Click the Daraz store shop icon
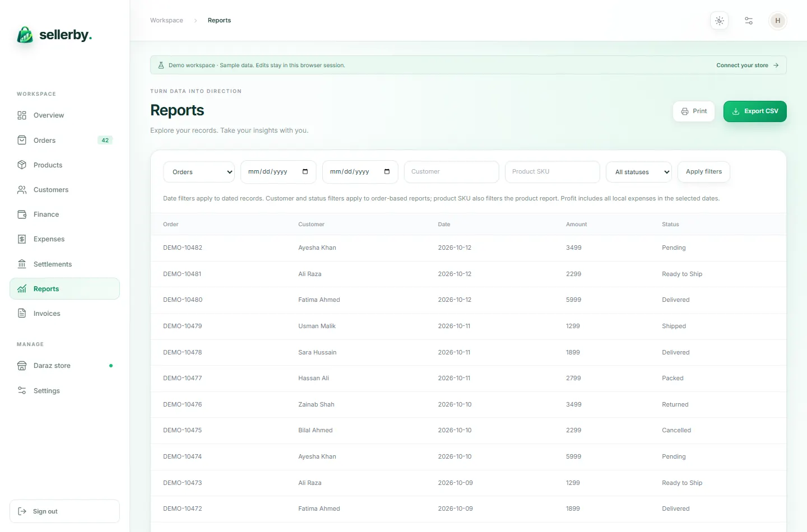 [22, 366]
